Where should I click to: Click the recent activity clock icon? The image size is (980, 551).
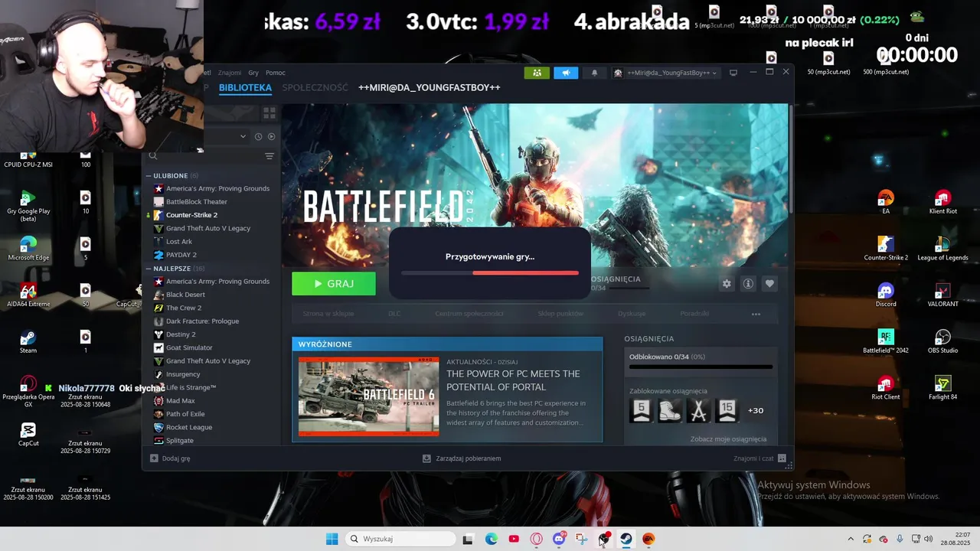pos(259,136)
